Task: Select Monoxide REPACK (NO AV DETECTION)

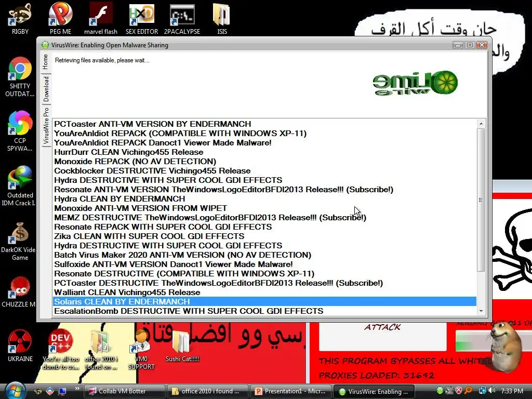Action: [264, 161]
